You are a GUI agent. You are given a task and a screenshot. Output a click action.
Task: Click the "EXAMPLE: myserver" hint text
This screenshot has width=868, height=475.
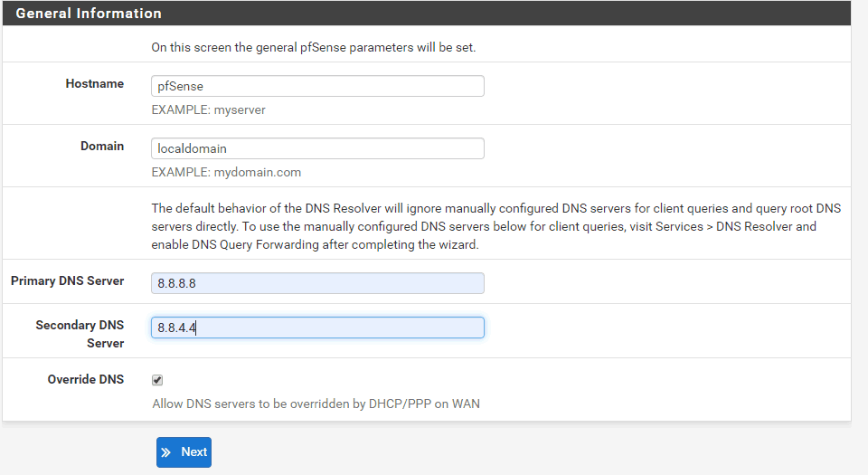(208, 110)
